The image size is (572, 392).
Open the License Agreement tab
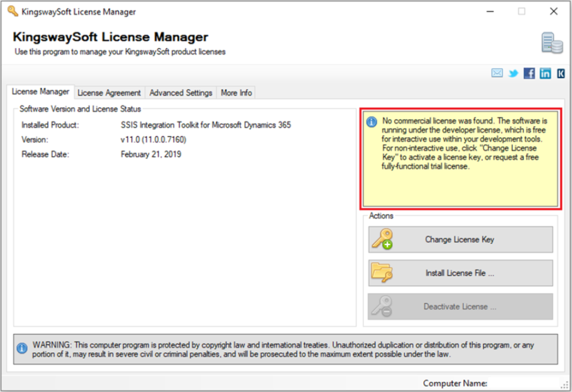click(x=109, y=93)
